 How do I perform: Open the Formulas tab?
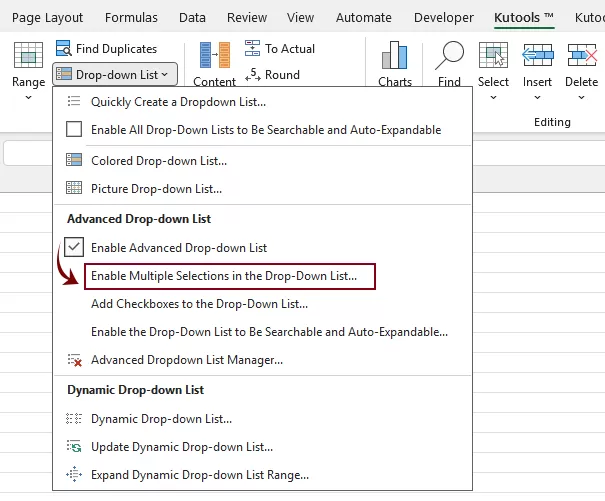(x=131, y=17)
